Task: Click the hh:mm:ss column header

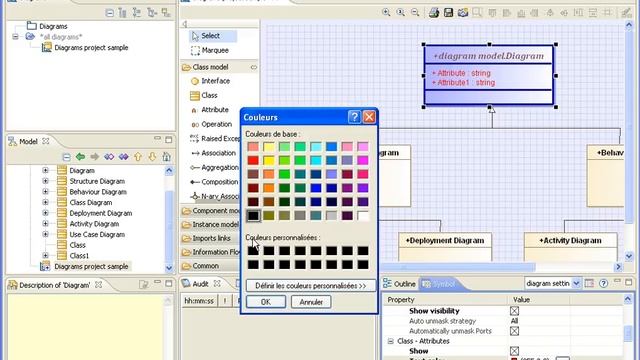Action: click(199, 301)
